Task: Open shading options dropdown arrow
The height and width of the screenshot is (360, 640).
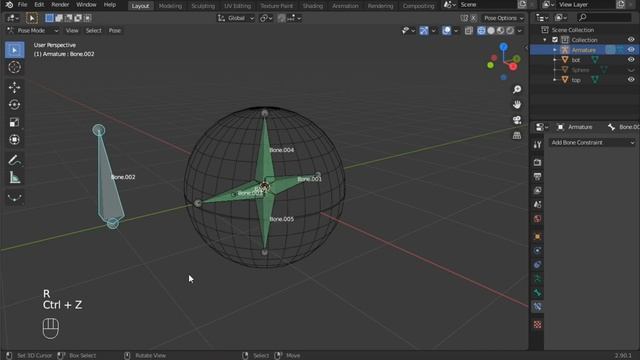Action: click(x=520, y=31)
